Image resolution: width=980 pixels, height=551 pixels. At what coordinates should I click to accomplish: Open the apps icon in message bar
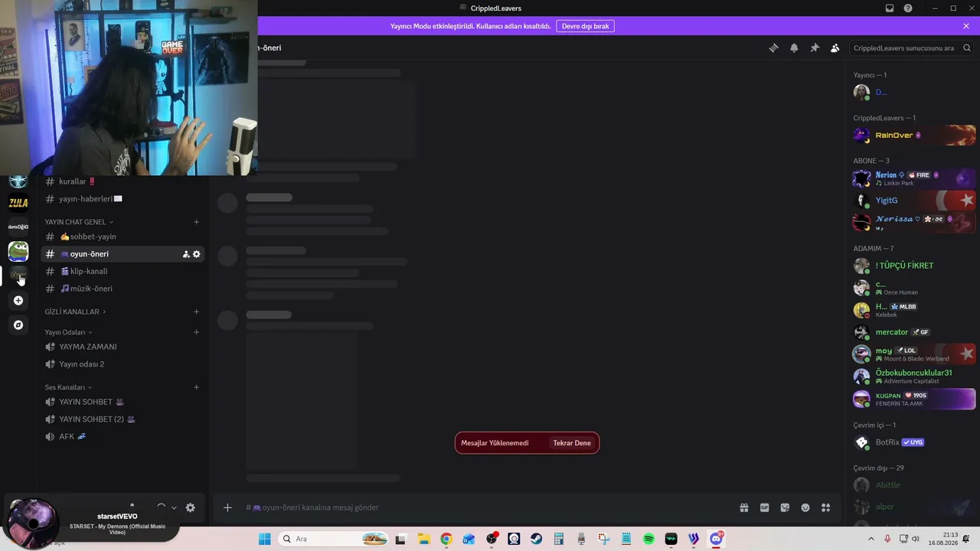(x=826, y=507)
